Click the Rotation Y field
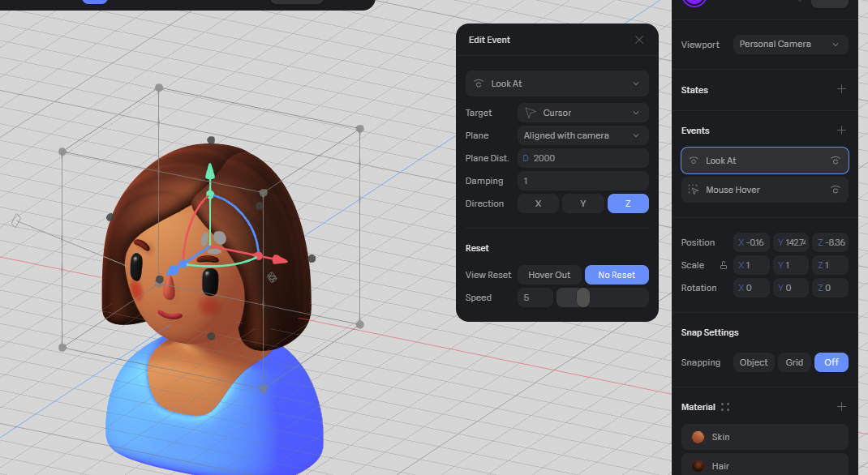 point(790,288)
